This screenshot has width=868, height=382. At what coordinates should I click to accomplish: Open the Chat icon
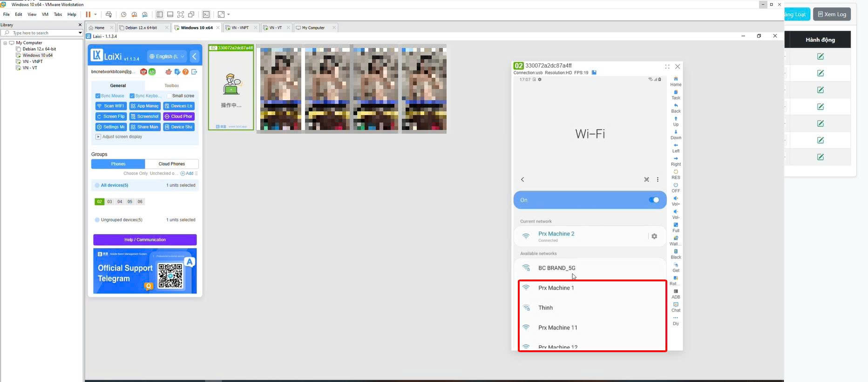point(676,305)
